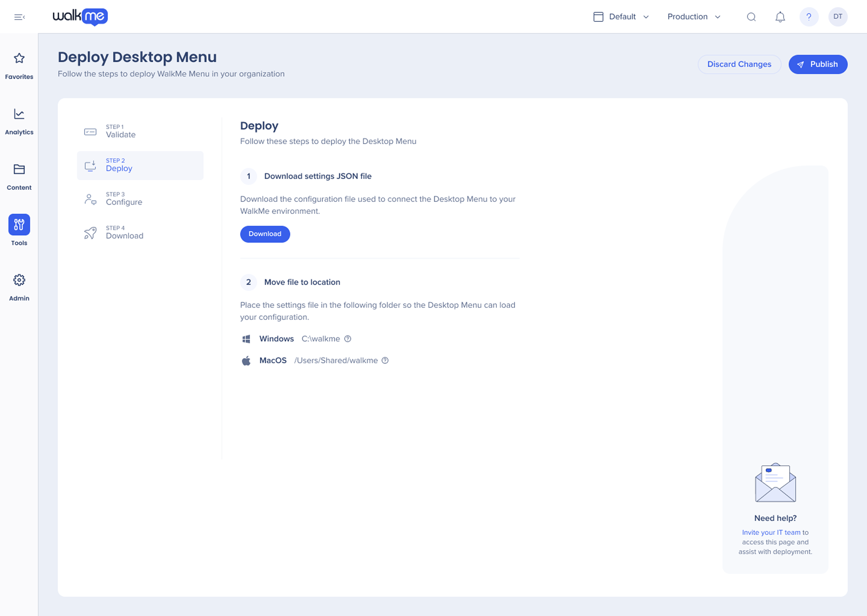Expand the Production environment dropdown
Image resolution: width=867 pixels, height=616 pixels.
coord(694,17)
